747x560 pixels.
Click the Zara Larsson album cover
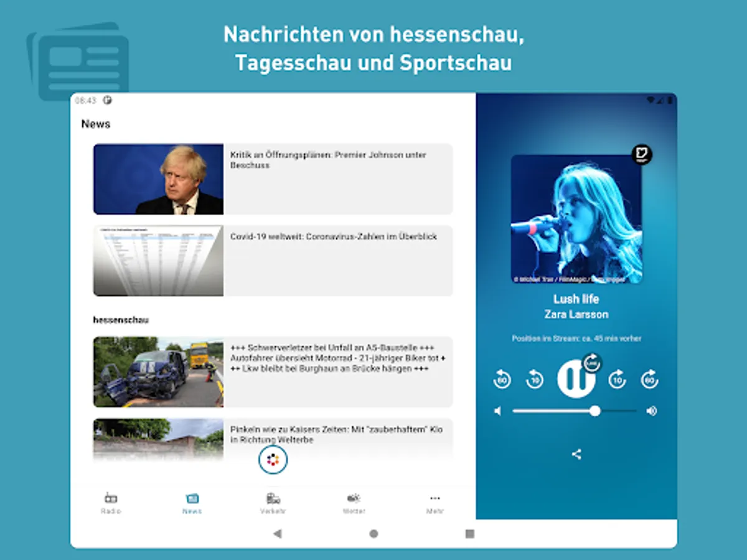coord(576,219)
